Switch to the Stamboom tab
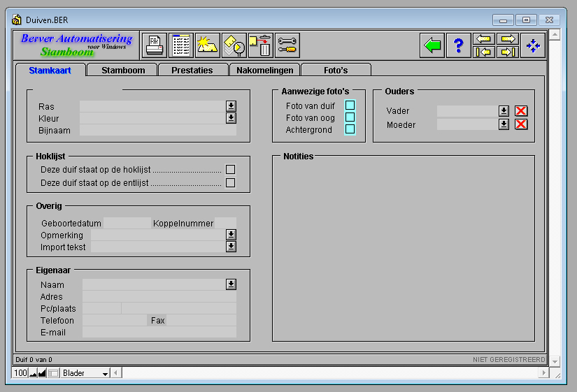This screenshot has height=392, width=577. pyautogui.click(x=123, y=70)
